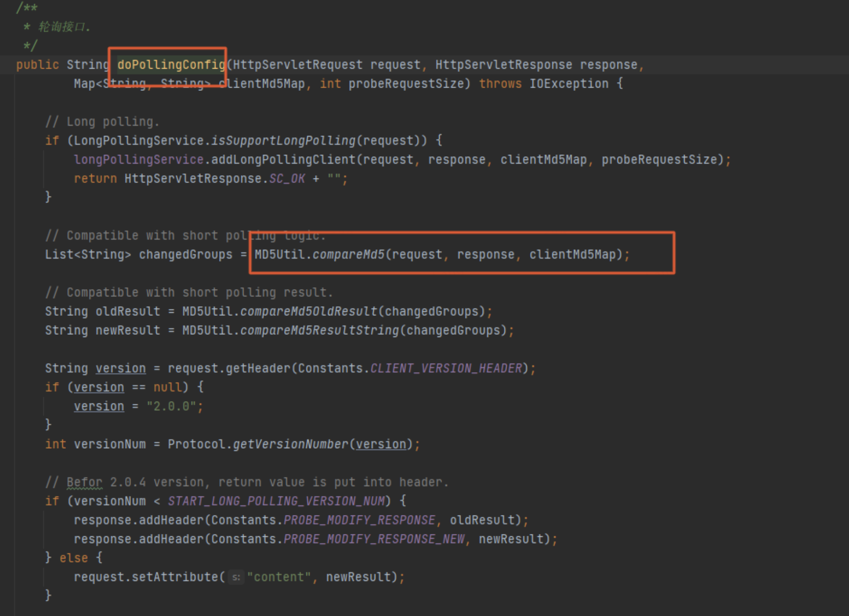
Task: Click the '// Compatible with short polling result.' comment
Action: point(189,292)
